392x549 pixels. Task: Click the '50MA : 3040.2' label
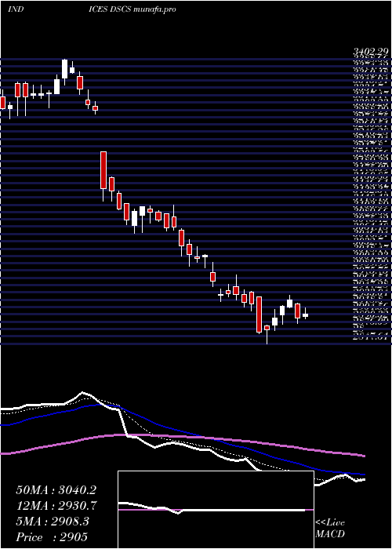click(x=56, y=490)
